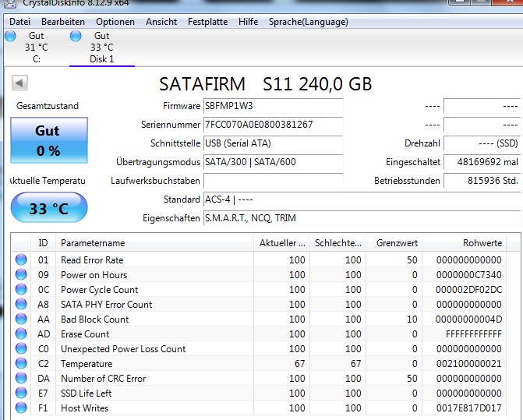Click raw value 002100000021
Screen dimensions: 523x420
pos(468,364)
